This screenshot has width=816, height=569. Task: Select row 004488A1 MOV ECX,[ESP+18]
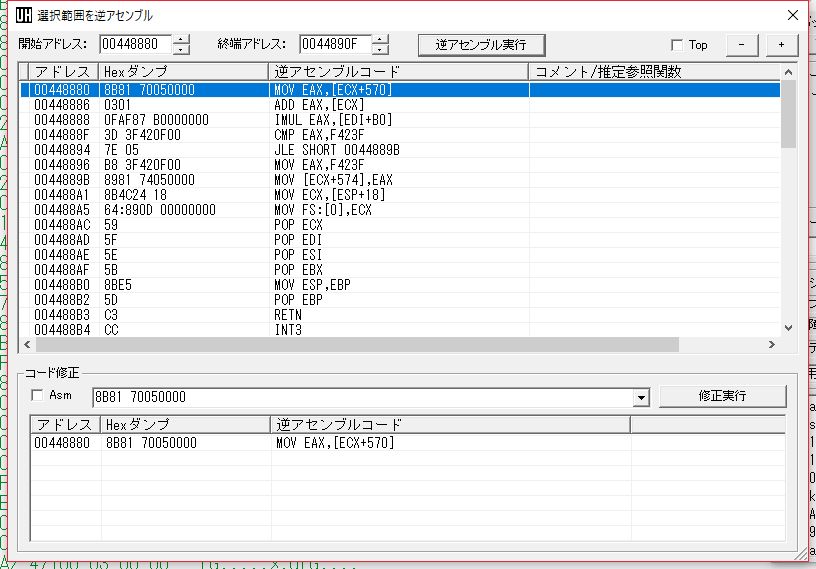pos(400,195)
